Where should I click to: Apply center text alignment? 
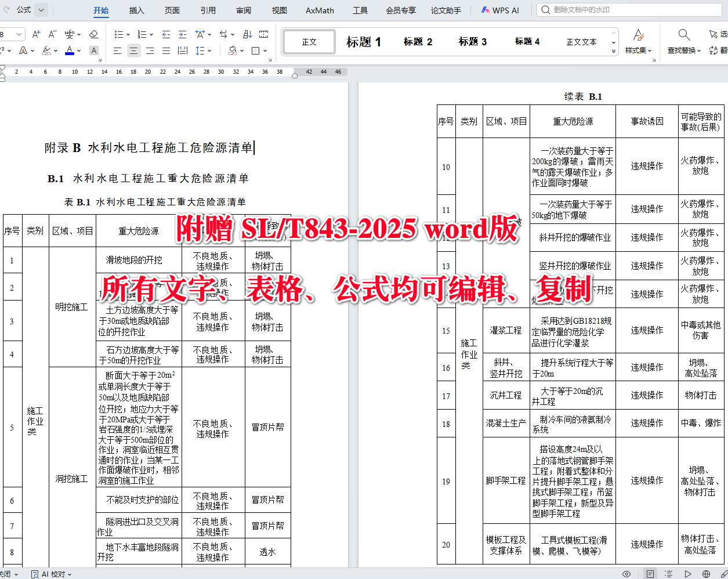134,50
